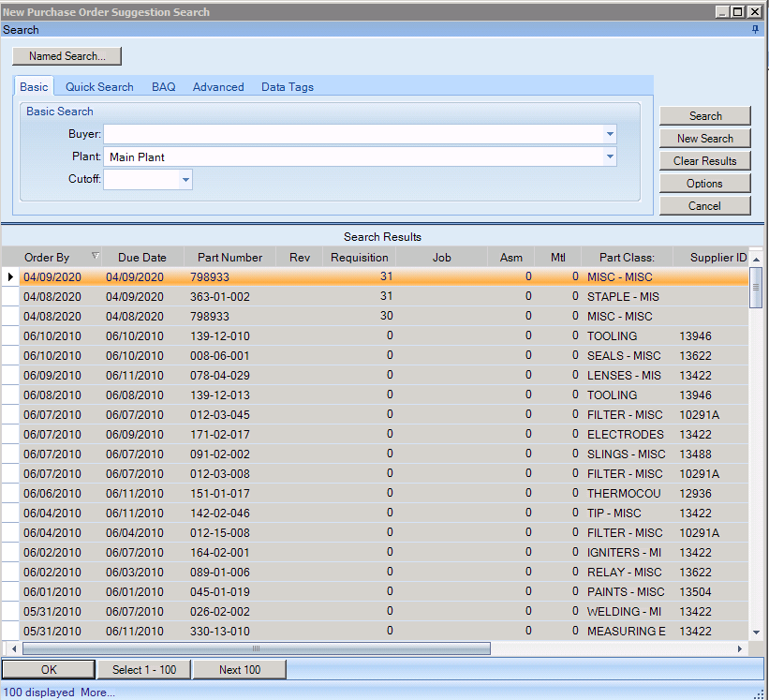The height and width of the screenshot is (700, 769).
Task: Click the horizontal scrollbar right arrow
Action: point(740,648)
